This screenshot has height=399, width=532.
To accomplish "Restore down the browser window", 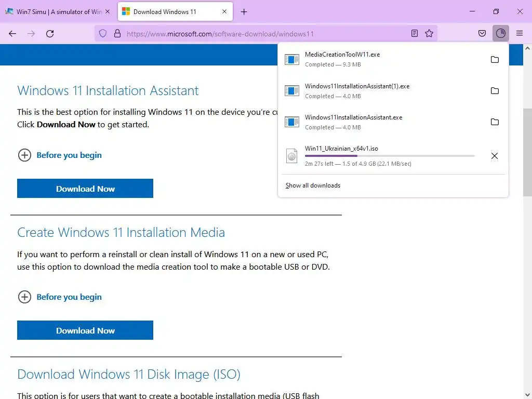I will tap(496, 11).
